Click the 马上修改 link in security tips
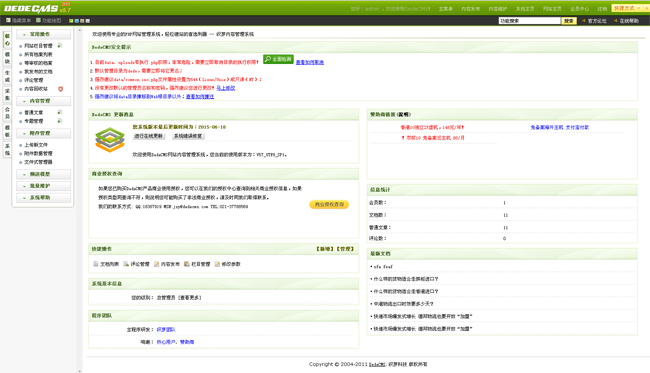Viewport: 650px width, 373px height. click(226, 88)
